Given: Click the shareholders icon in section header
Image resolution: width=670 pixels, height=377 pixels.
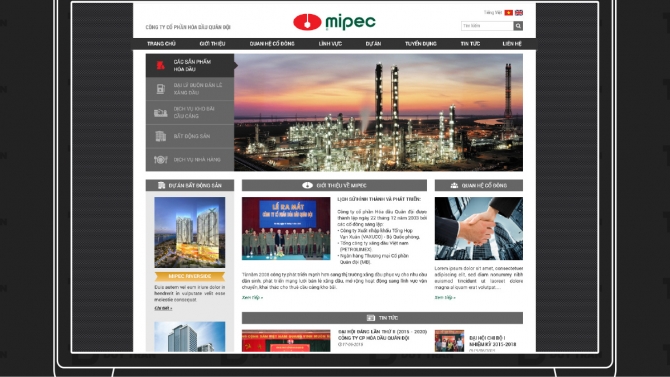Looking at the screenshot, I should tap(454, 186).
